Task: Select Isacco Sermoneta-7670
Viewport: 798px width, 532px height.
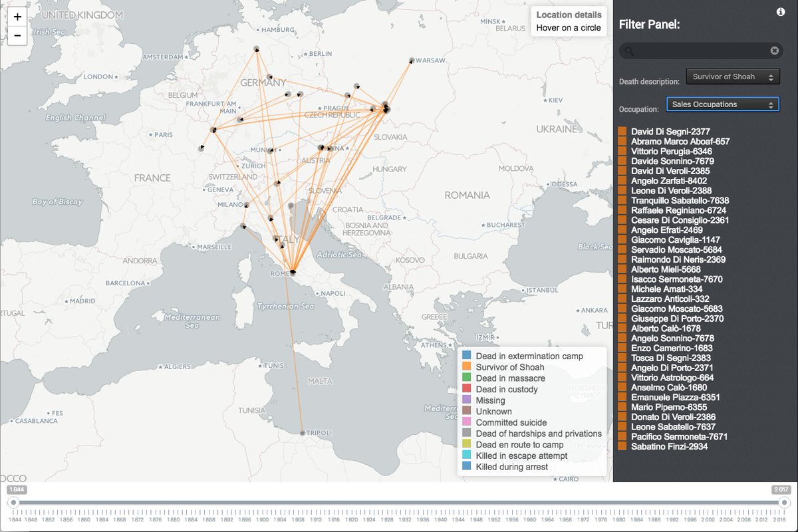Action: (677, 279)
